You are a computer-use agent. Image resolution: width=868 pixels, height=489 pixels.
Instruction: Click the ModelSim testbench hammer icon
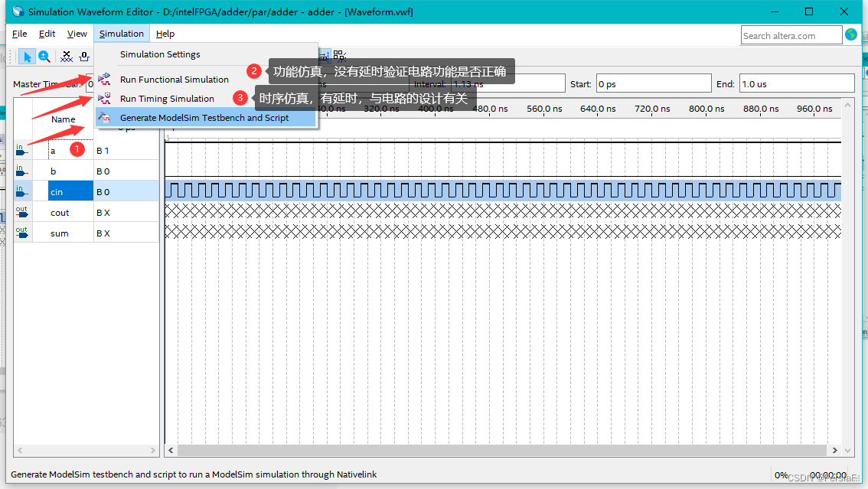[x=104, y=117]
